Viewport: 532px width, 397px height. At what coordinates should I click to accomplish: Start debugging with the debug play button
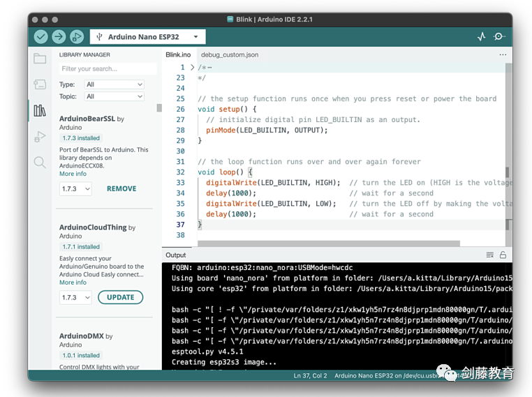[77, 36]
